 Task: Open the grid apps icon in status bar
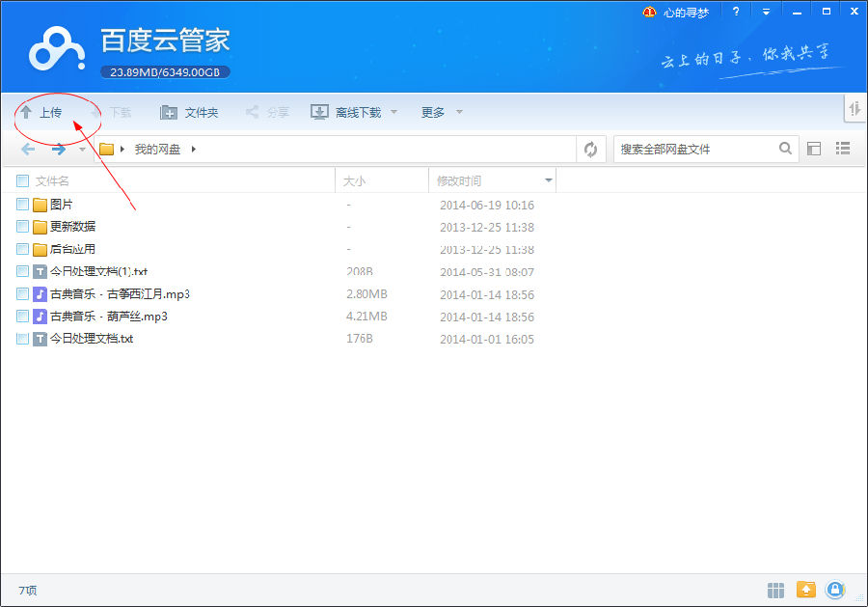(x=775, y=591)
